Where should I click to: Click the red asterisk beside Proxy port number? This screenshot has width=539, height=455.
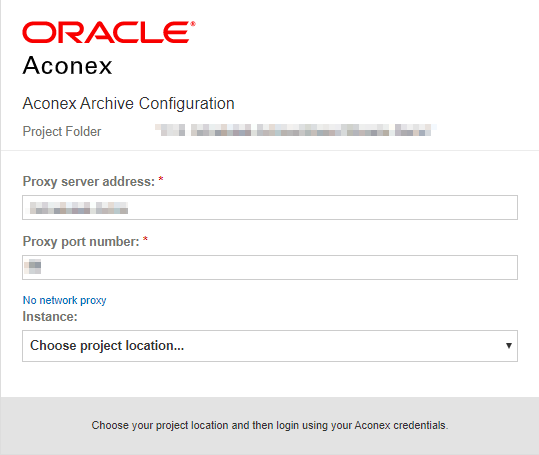coord(145,239)
